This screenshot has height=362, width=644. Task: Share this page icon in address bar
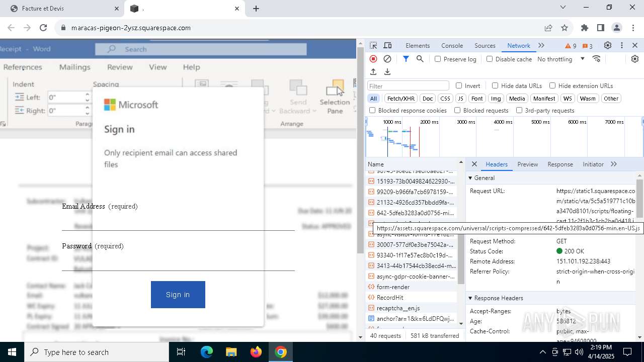[548, 28]
